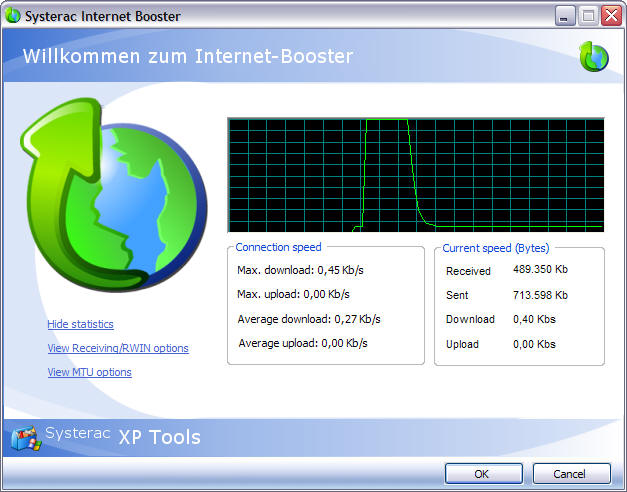Click Upload value 0,00 Kbs
The width and height of the screenshot is (627, 492).
click(x=534, y=344)
